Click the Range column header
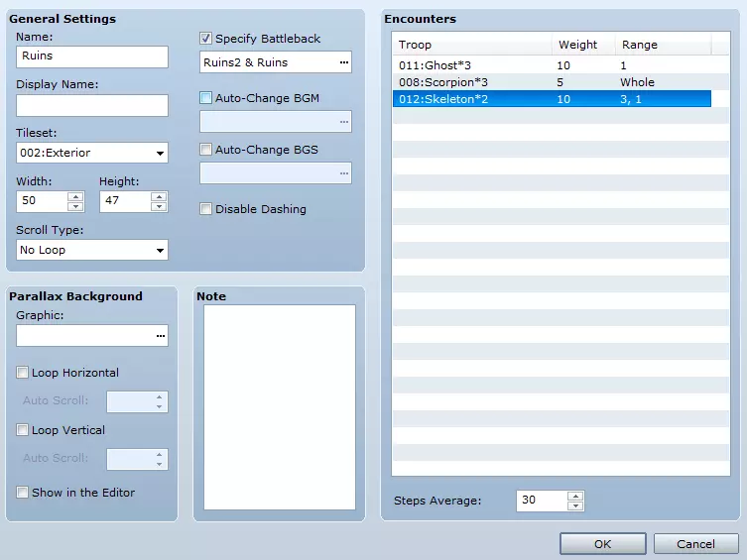The height and width of the screenshot is (560, 747). (663, 45)
